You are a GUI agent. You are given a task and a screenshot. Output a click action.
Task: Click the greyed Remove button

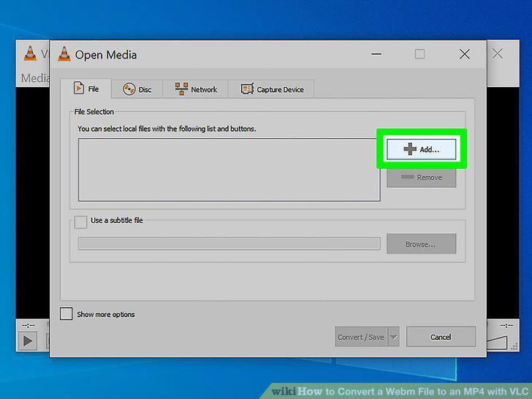(x=422, y=177)
